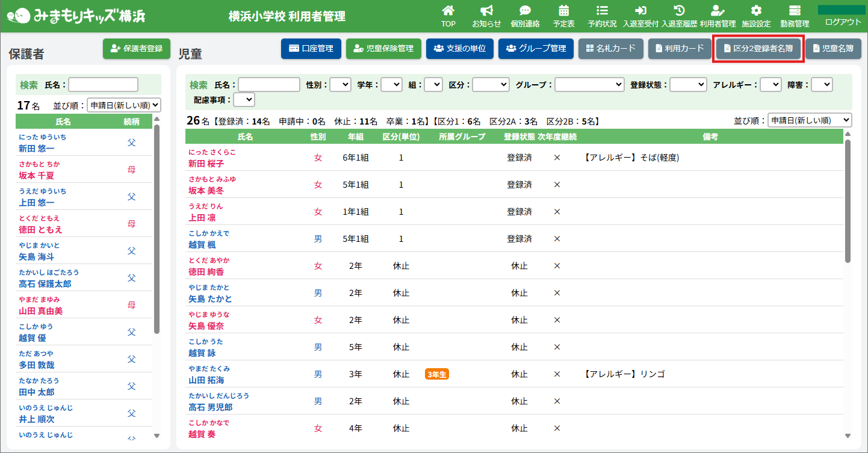Image resolution: width=868 pixels, height=453 pixels.
Task: Open 入退室履歴 history icon
Action: click(679, 11)
